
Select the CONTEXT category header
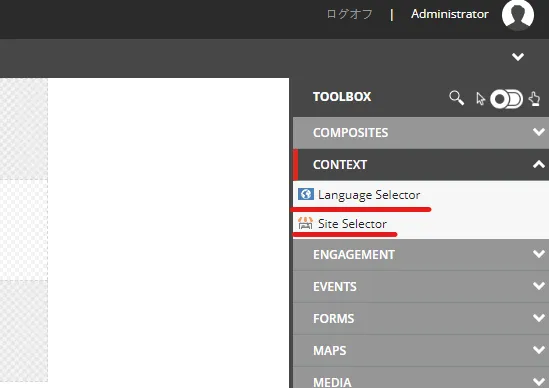click(x=421, y=165)
